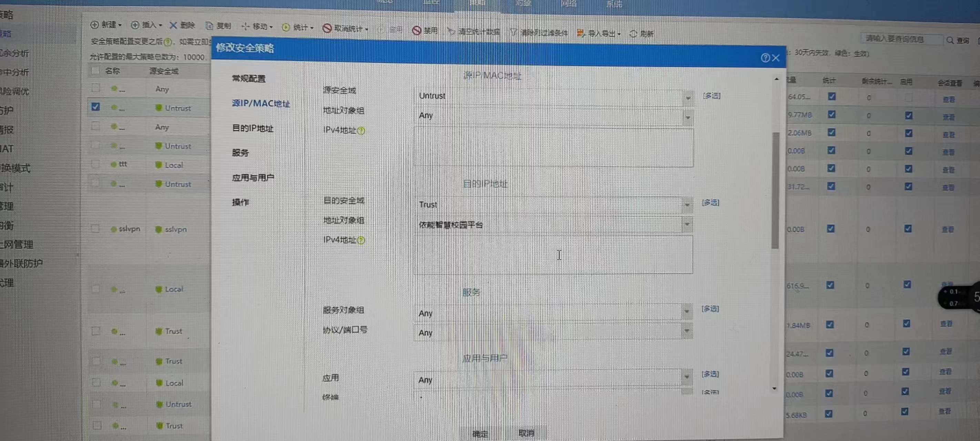The image size is (980, 441).
Task: Click the 确定 confirm button
Action: (x=480, y=433)
